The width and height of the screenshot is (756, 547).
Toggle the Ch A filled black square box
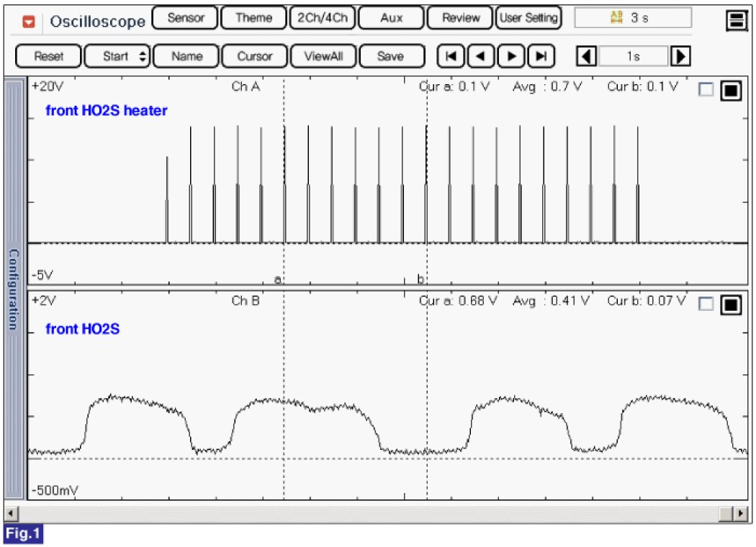(x=731, y=90)
